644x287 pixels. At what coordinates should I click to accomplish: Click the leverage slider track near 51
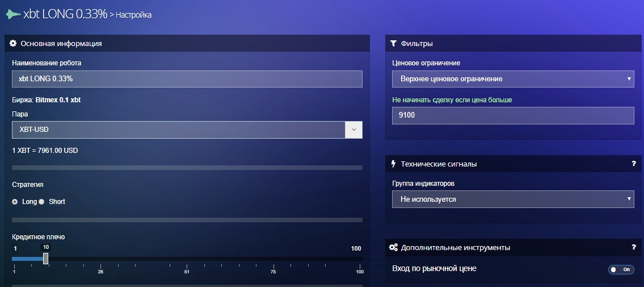[187, 259]
